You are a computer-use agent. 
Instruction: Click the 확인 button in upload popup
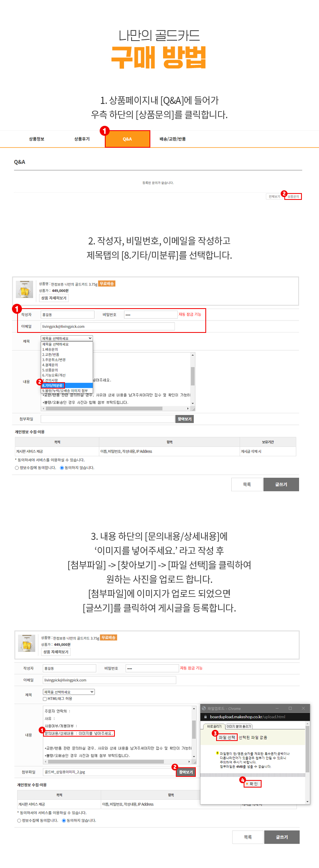(x=252, y=784)
